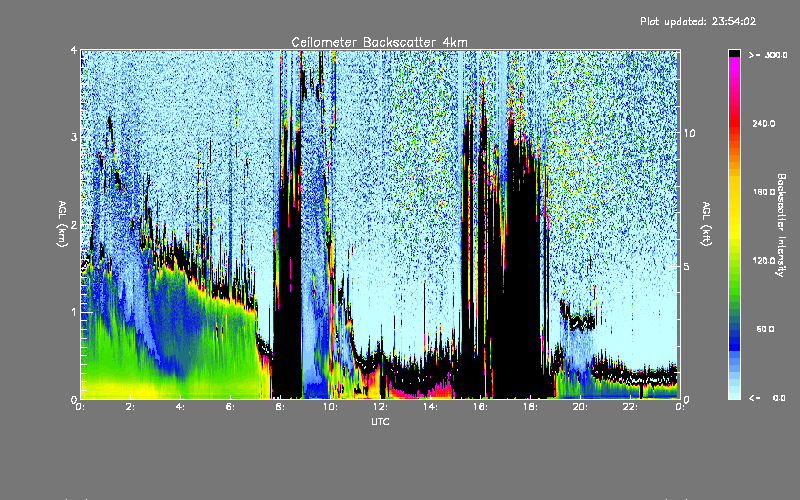Click the black top segment of colorbar
Image resolution: width=800 pixels, height=500 pixels.
pyautogui.click(x=734, y=53)
